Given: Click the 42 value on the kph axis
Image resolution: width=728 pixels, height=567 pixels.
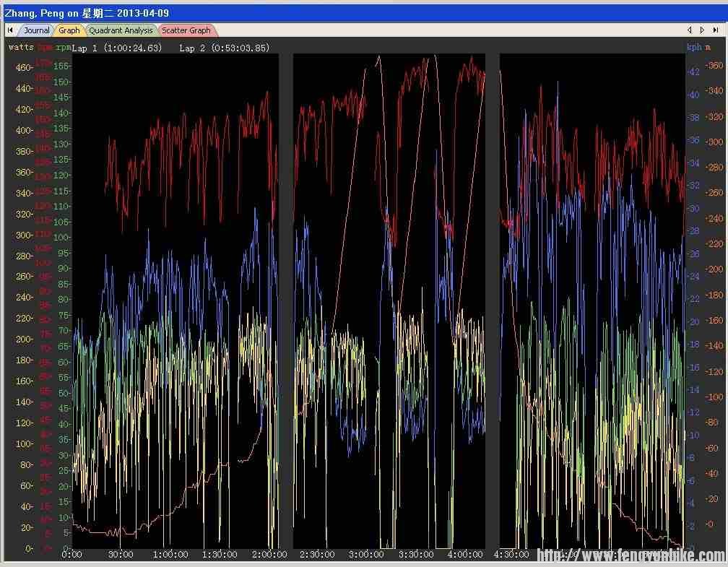Looking at the screenshot, I should pyautogui.click(x=693, y=72).
